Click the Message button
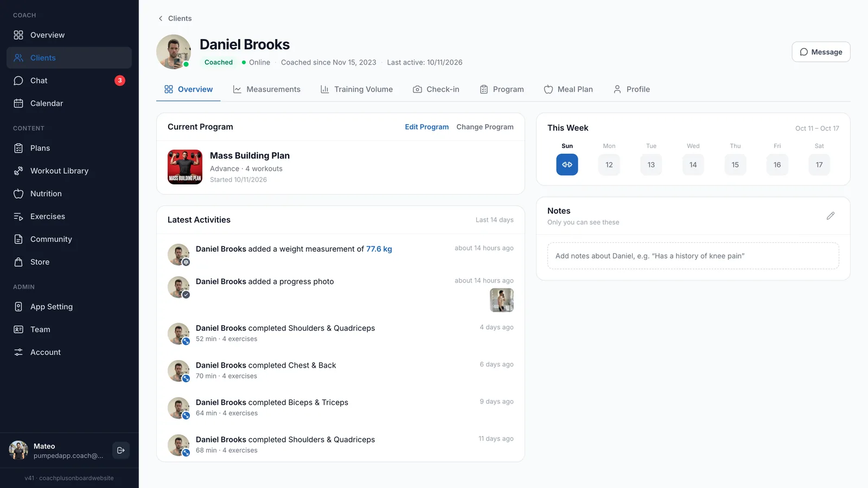Viewport: 868px width, 488px height. (x=821, y=52)
